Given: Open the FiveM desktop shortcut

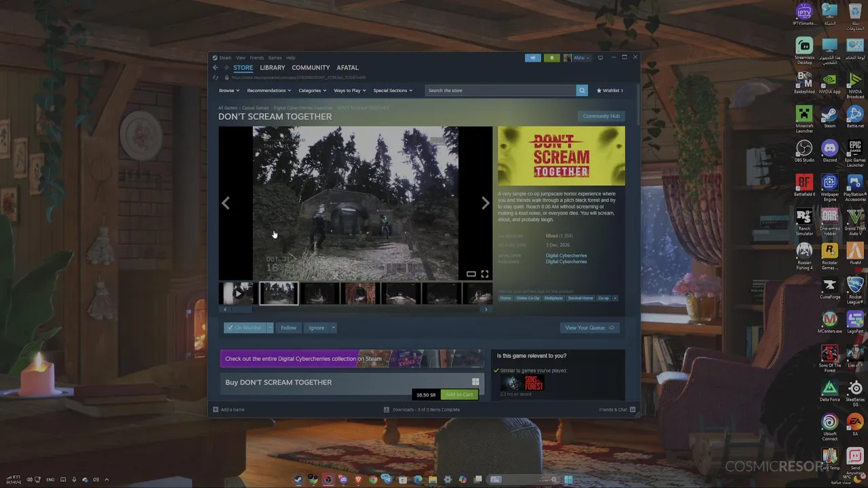Looking at the screenshot, I should 855,254.
